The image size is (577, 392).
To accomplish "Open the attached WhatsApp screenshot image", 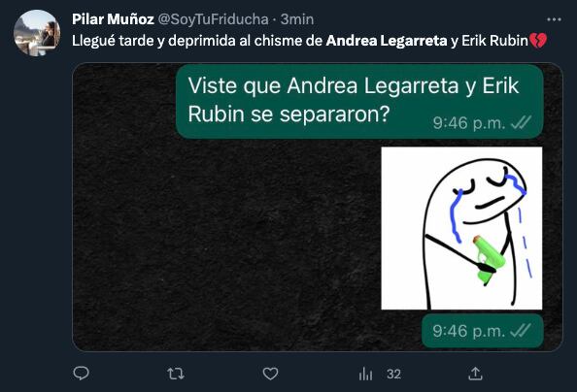I will coord(318,207).
